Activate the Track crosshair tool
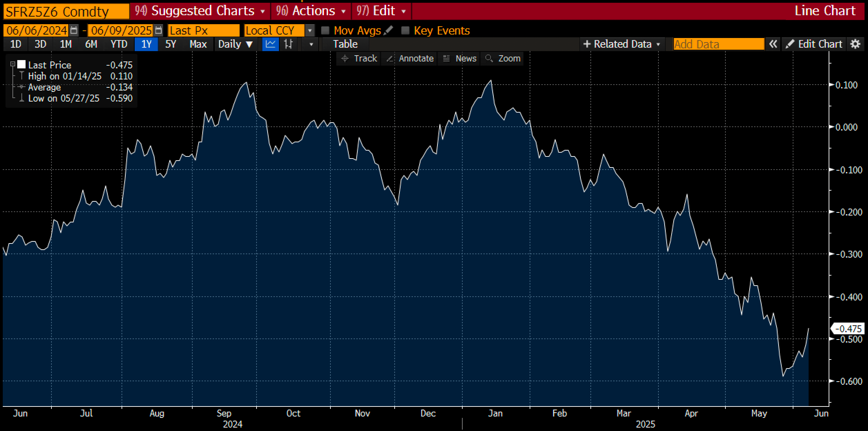The width and height of the screenshot is (868, 431). (x=359, y=58)
